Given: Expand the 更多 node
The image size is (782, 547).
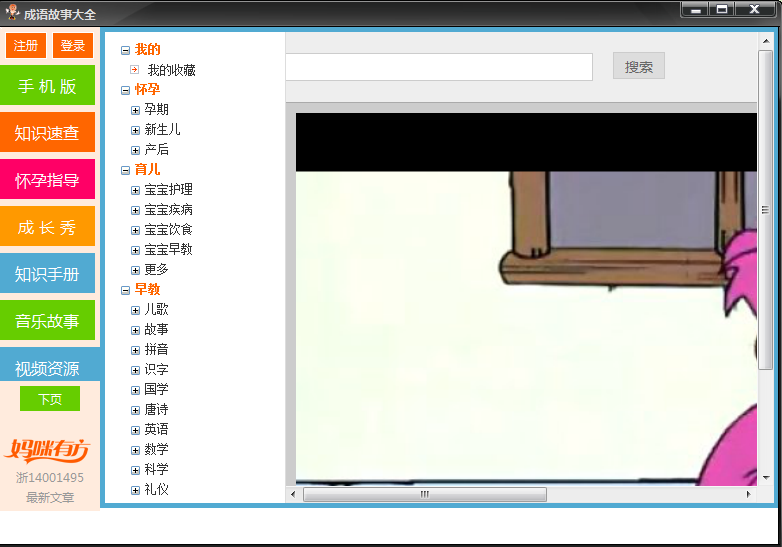Looking at the screenshot, I should [135, 270].
